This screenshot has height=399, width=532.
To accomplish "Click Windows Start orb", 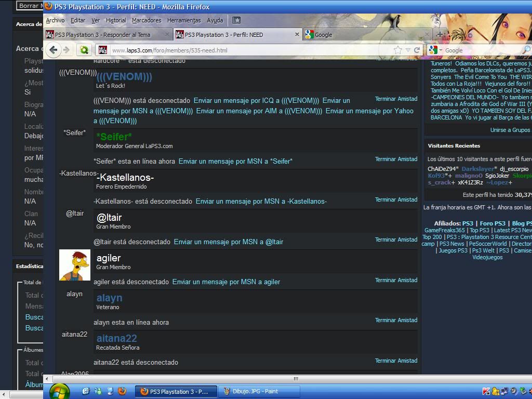I will [59, 391].
